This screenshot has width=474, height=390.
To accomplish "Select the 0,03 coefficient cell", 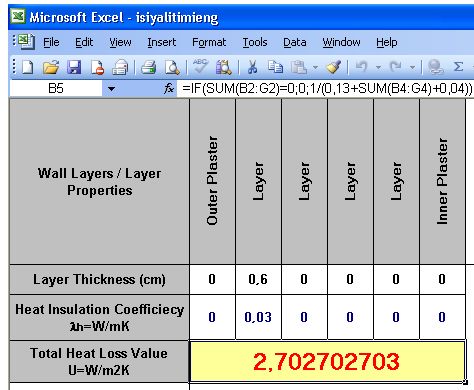I will (258, 317).
